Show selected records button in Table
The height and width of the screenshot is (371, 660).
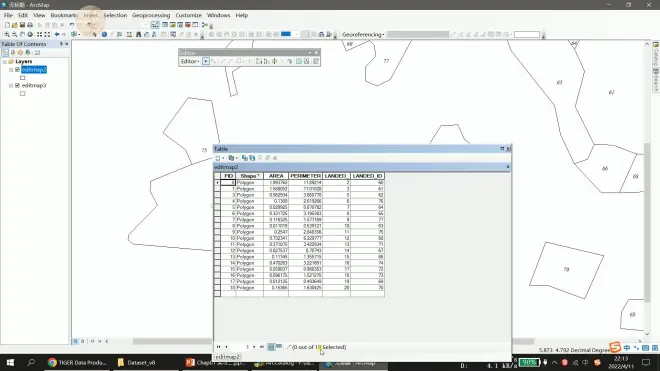(279, 347)
